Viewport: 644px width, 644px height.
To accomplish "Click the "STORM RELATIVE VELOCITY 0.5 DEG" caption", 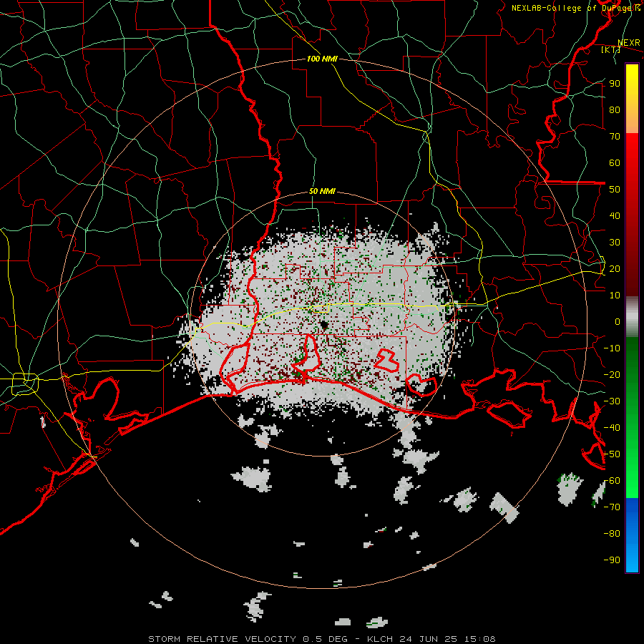I will (248, 639).
